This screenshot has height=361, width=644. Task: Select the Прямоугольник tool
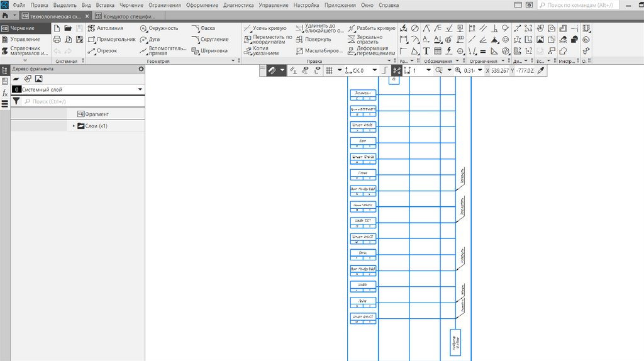point(112,40)
